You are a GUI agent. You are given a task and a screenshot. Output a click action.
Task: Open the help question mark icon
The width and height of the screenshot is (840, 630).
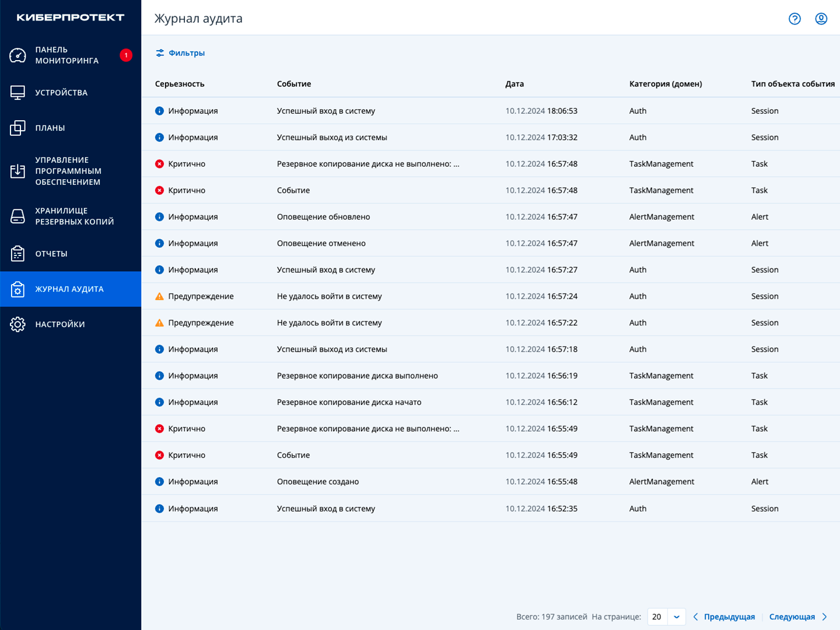(x=794, y=19)
